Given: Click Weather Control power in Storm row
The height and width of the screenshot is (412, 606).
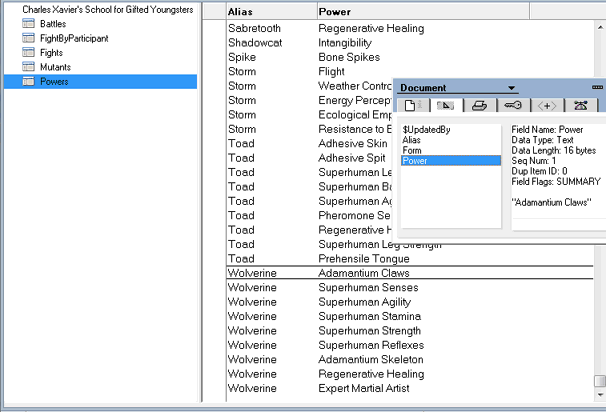Looking at the screenshot, I should 355,86.
